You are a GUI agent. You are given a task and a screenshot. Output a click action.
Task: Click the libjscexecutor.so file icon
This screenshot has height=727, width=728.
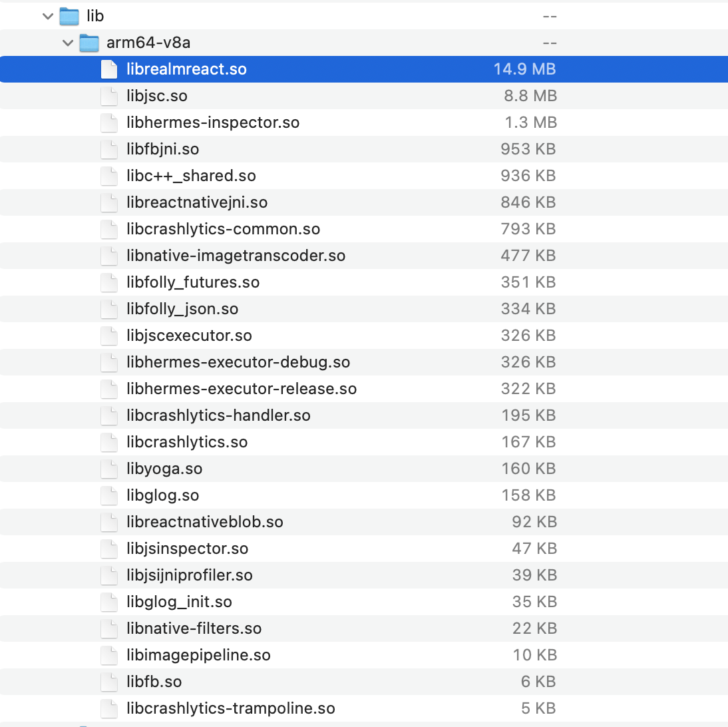tap(109, 336)
